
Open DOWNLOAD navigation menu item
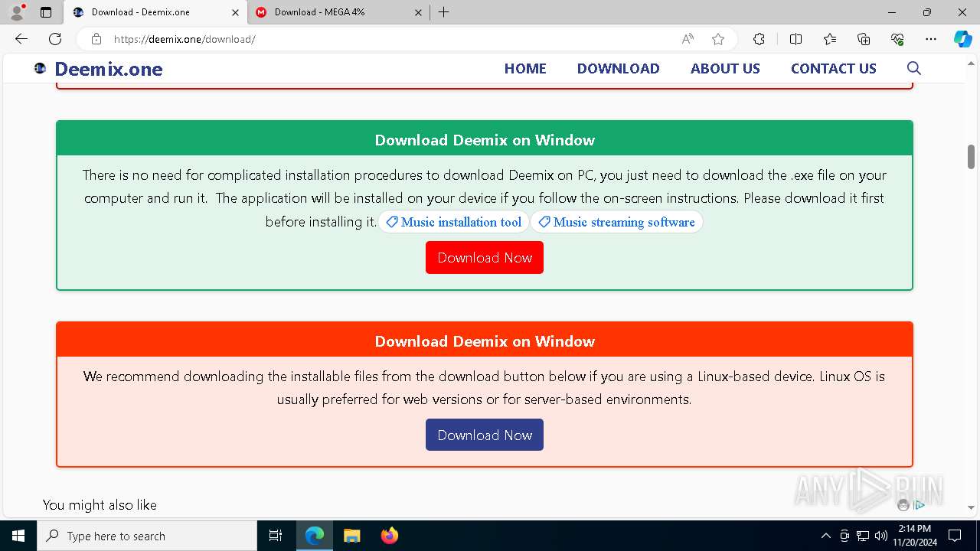pyautogui.click(x=618, y=68)
